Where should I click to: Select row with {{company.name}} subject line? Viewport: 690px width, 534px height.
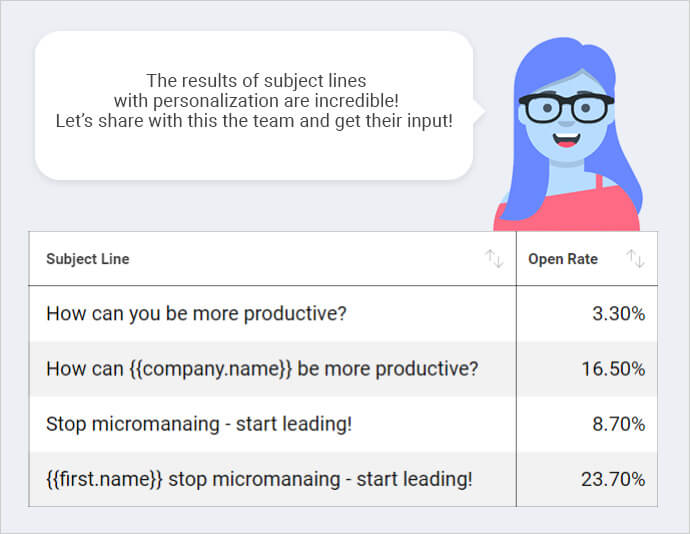pos(343,369)
